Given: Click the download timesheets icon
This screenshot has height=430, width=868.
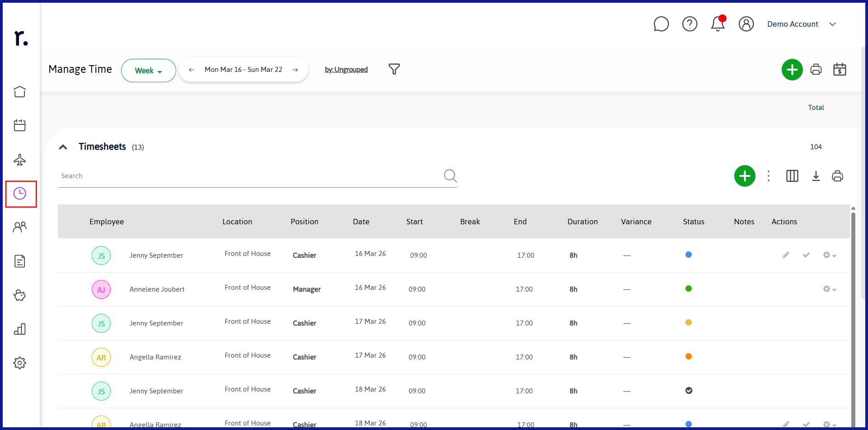Looking at the screenshot, I should 816,176.
